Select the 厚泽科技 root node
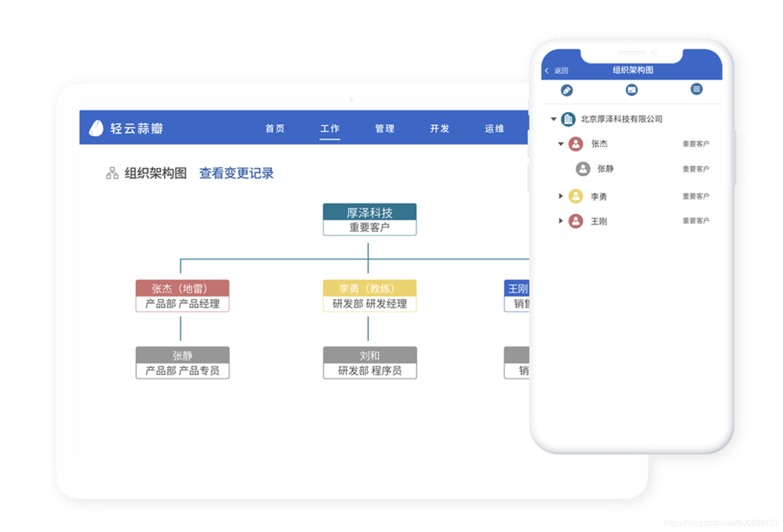This screenshot has width=783, height=532. 370,219
